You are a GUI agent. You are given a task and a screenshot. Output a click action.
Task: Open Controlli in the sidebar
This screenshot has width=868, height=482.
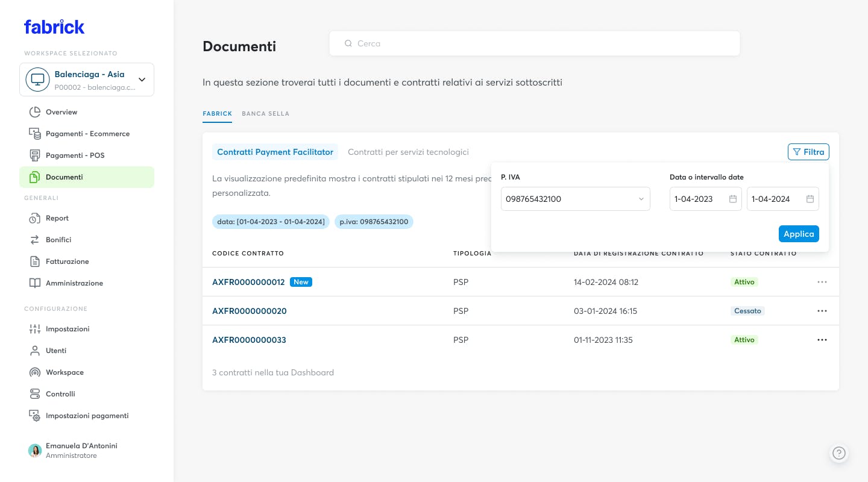click(x=87, y=394)
